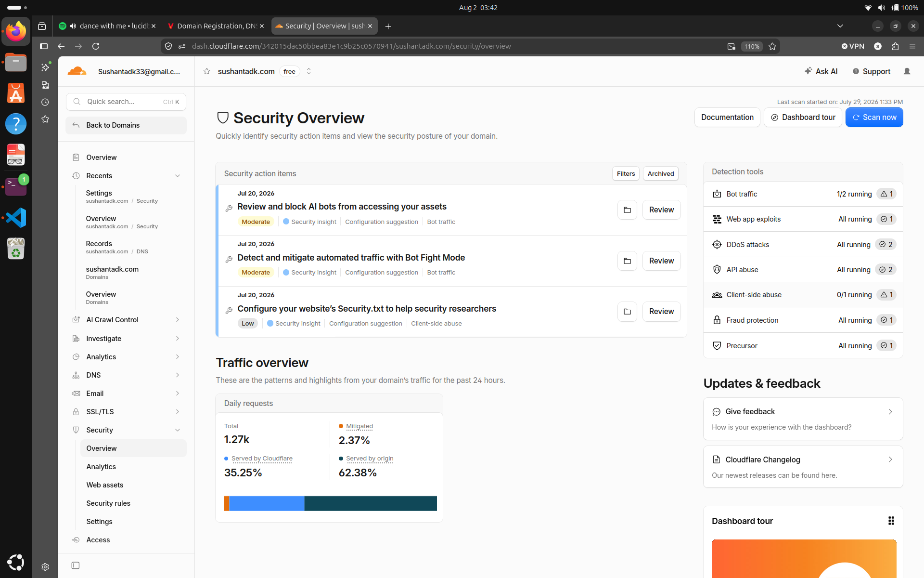Viewport: 924px width, 578px height.
Task: Collapse the Recents section
Action: coord(178,176)
